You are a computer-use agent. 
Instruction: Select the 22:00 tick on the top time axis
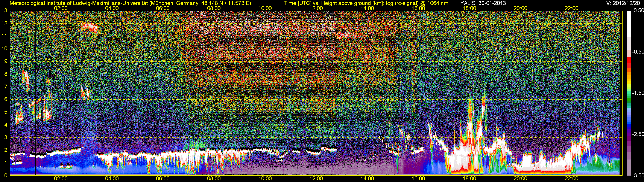[571, 8]
